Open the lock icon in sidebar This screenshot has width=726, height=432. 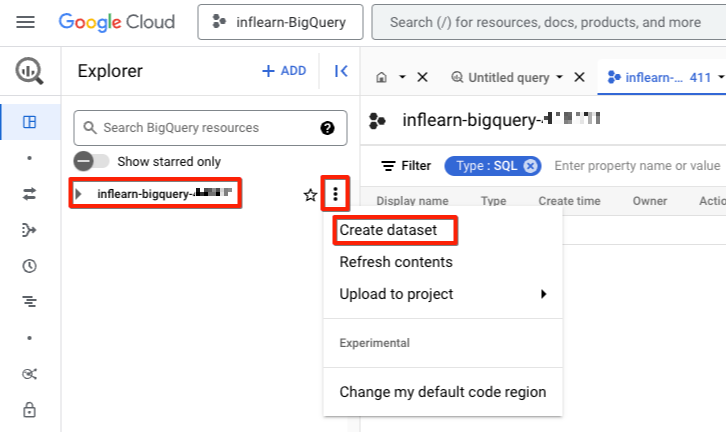(30, 410)
